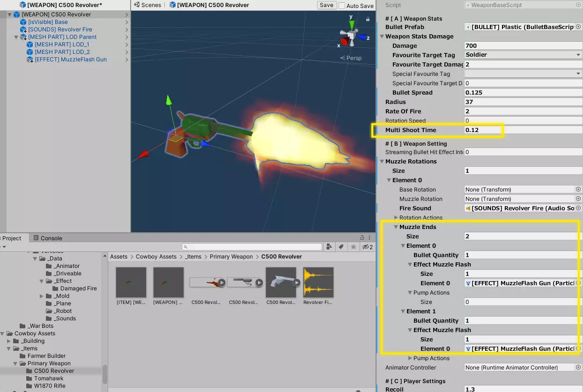Image resolution: width=583 pixels, height=392 pixels.
Task: Click the green Y axis cone on scene gizmo
Action: 351,25
